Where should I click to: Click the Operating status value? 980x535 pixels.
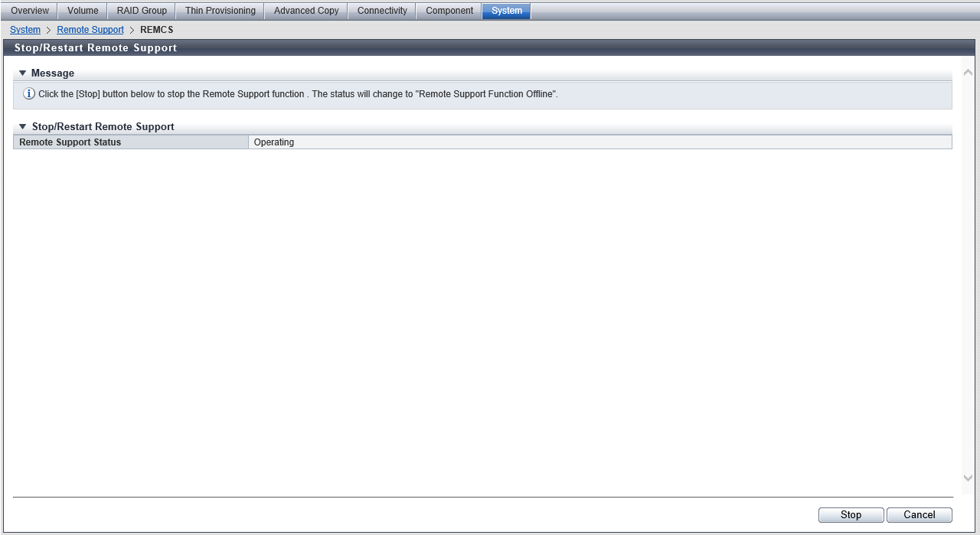click(x=274, y=142)
